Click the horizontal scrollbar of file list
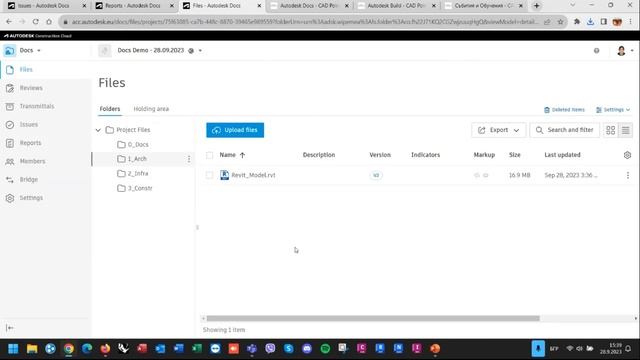The width and height of the screenshot is (640, 360). 373,318
